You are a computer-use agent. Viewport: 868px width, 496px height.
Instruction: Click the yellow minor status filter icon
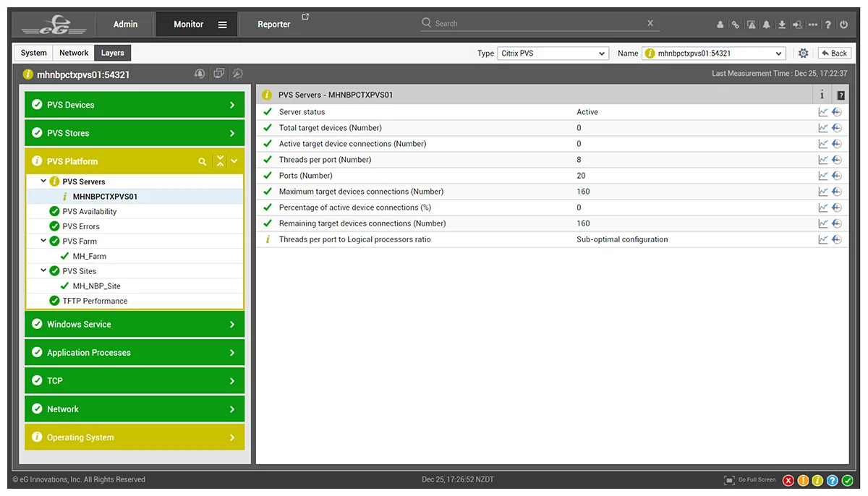[x=817, y=480]
